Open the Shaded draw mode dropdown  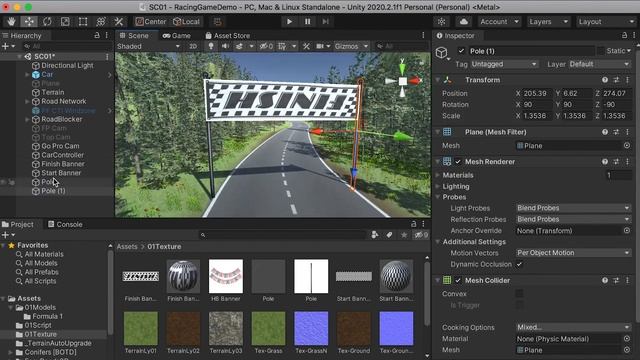tap(148, 47)
